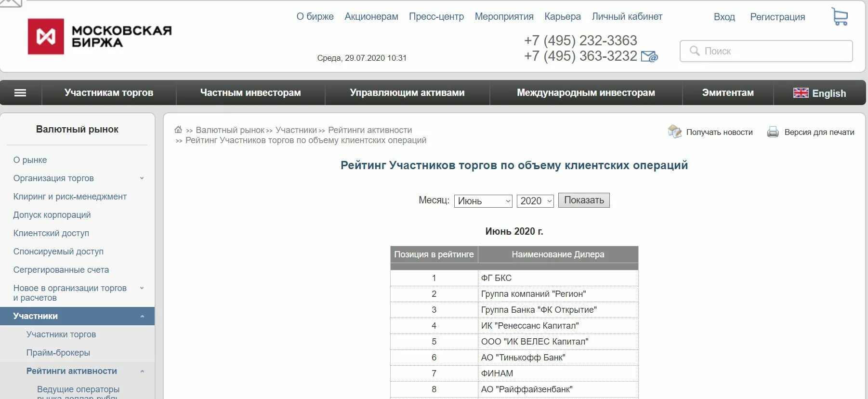Open Участникам торгов menu
Image resolution: width=868 pixels, height=399 pixels.
click(x=109, y=93)
